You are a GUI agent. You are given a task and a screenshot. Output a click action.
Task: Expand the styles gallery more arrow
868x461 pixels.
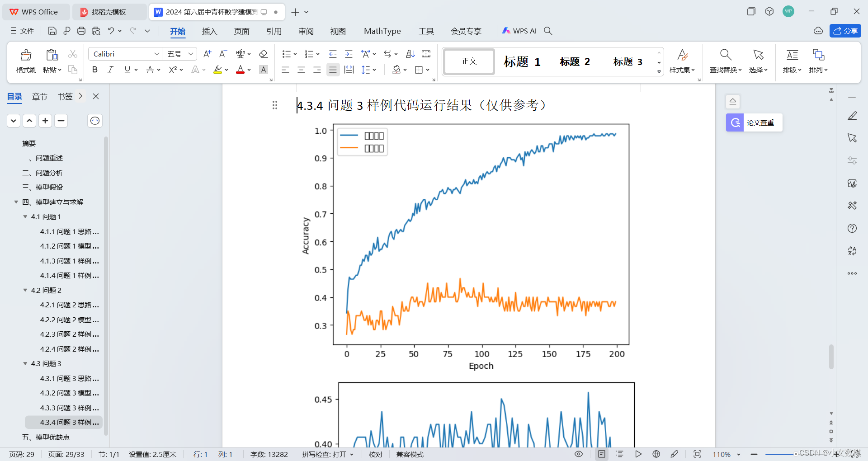tap(659, 71)
